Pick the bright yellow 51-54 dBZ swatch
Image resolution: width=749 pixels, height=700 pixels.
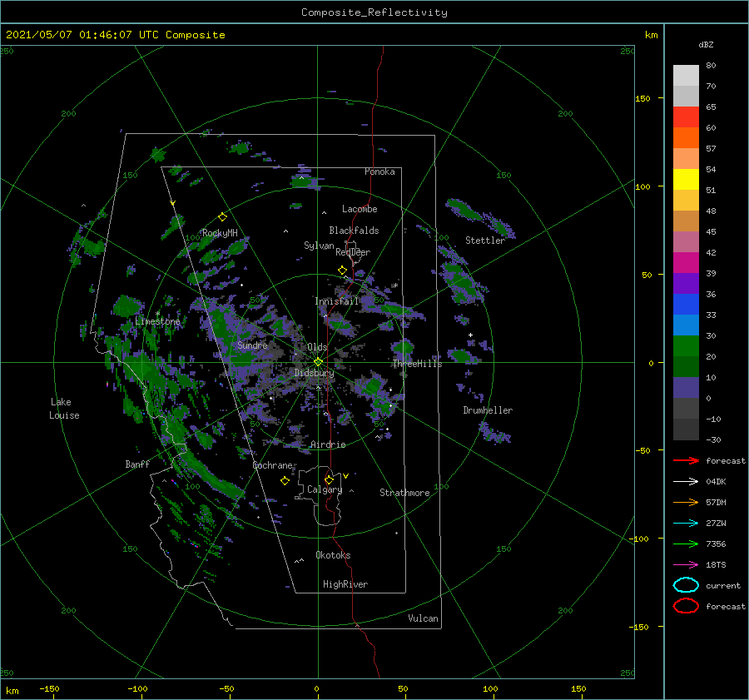coord(686,179)
